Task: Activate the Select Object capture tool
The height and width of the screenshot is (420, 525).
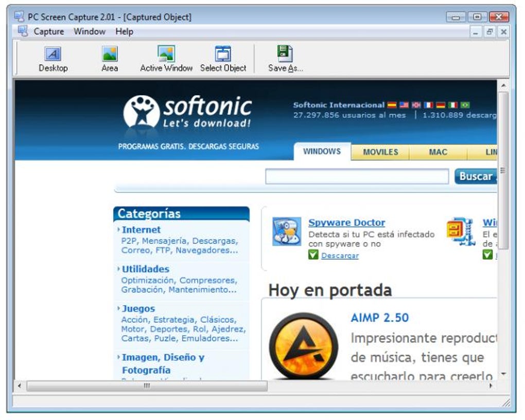Action: point(223,59)
